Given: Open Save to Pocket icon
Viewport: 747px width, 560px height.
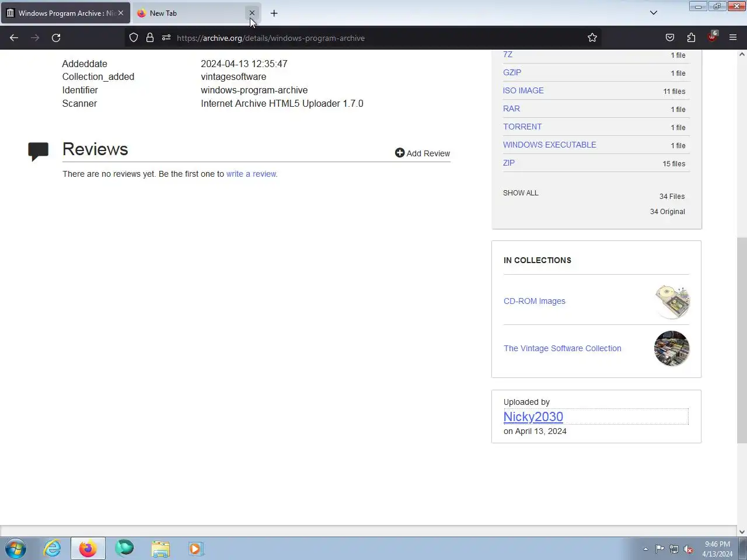Looking at the screenshot, I should [670, 38].
